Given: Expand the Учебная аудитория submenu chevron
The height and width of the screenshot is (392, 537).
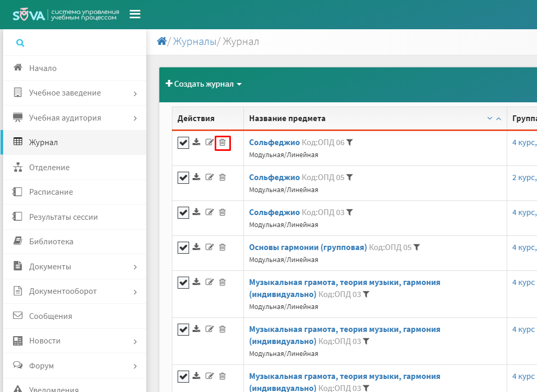Looking at the screenshot, I should (x=135, y=118).
